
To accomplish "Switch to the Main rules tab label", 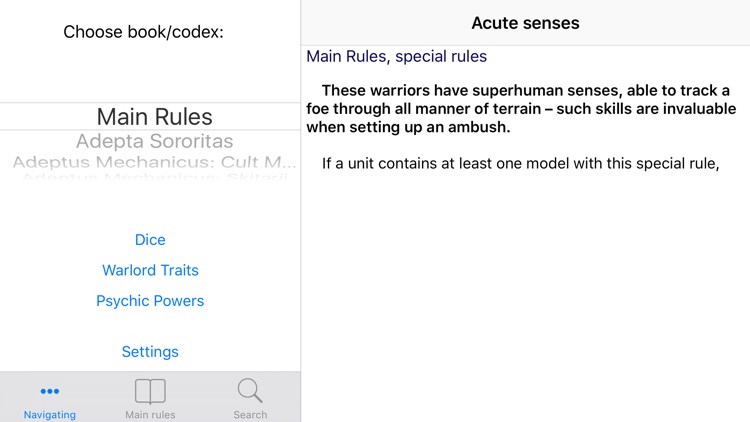I will click(x=150, y=414).
